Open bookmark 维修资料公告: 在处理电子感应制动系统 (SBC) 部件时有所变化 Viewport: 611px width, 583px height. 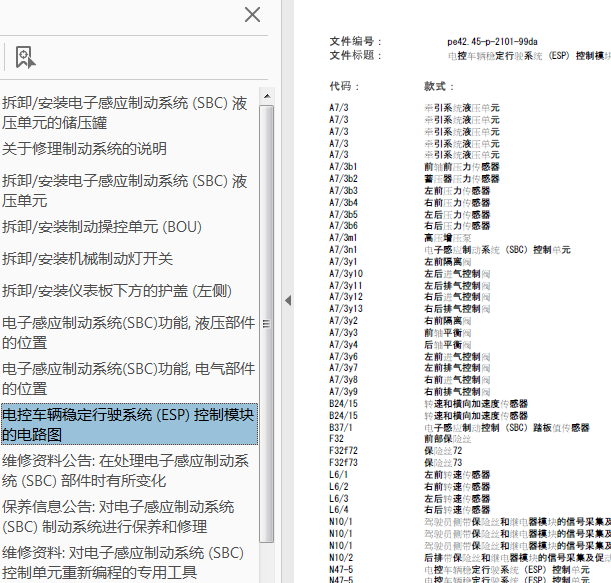pyautogui.click(x=125, y=470)
